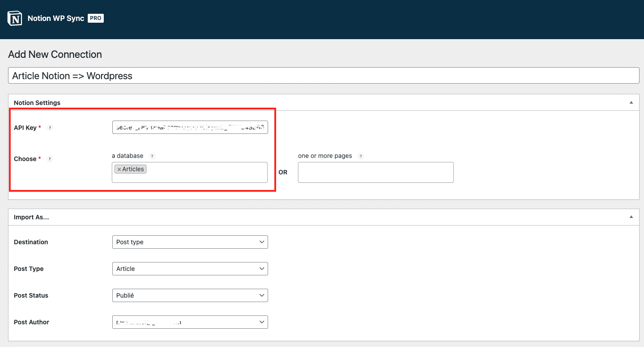Open the API Key help tooltip icon
Image resolution: width=644 pixels, height=347 pixels.
[50, 128]
